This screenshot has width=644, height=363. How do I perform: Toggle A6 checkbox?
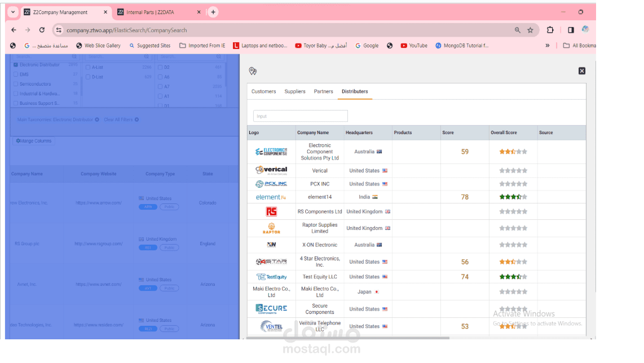point(160,77)
